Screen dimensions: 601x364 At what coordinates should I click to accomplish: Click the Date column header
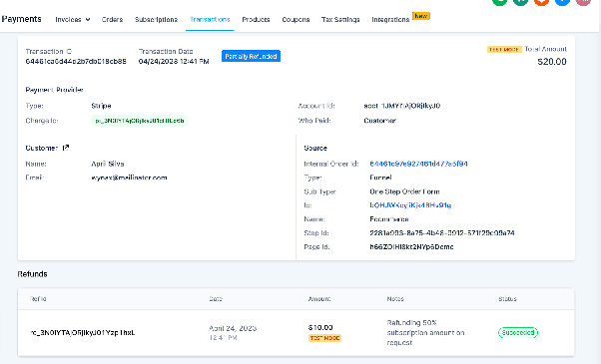click(x=216, y=299)
